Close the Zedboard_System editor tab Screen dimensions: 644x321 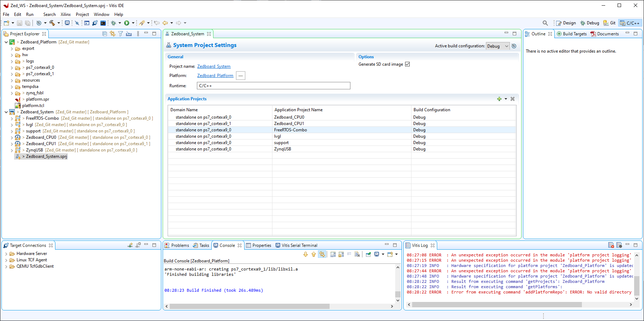[209, 34]
